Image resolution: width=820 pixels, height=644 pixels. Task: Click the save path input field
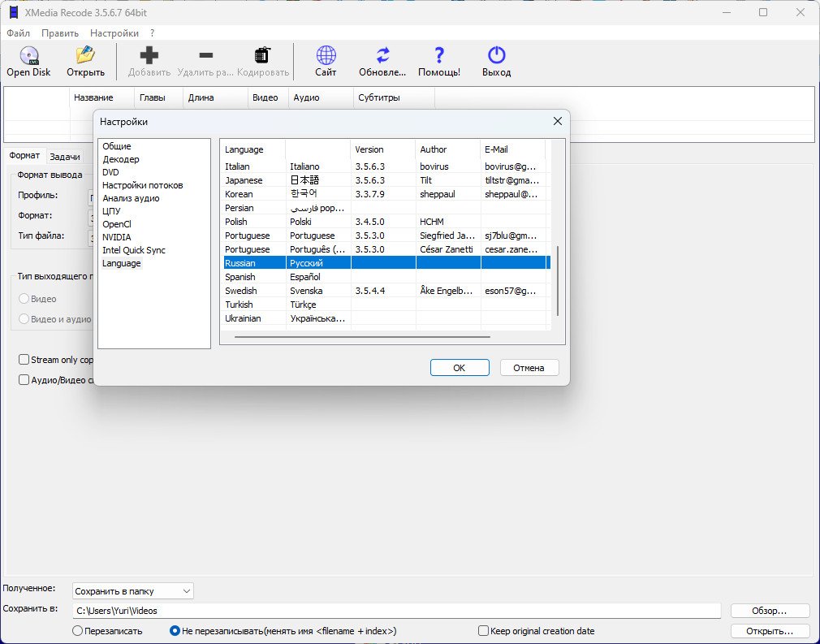click(x=396, y=611)
